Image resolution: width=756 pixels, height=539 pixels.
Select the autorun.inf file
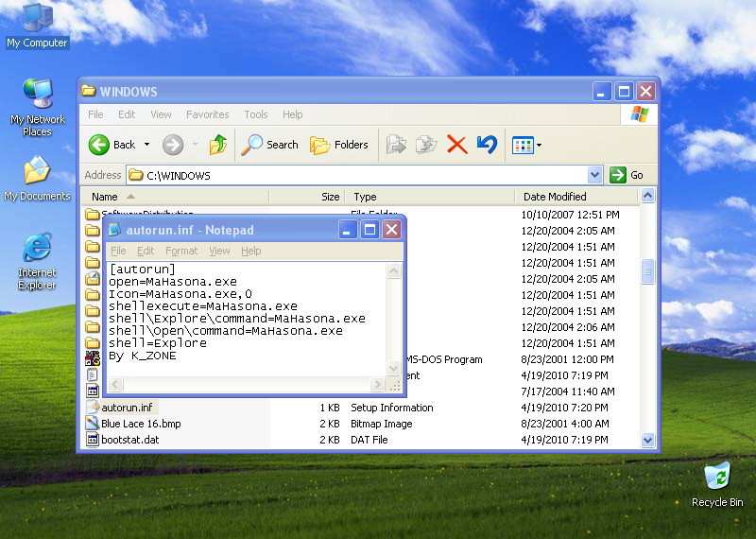tap(127, 408)
